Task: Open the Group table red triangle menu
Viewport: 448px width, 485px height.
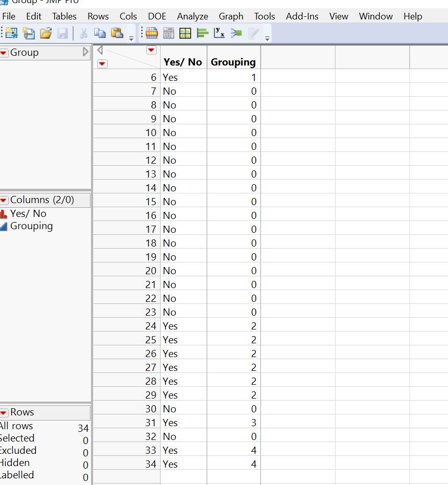Action: point(4,53)
